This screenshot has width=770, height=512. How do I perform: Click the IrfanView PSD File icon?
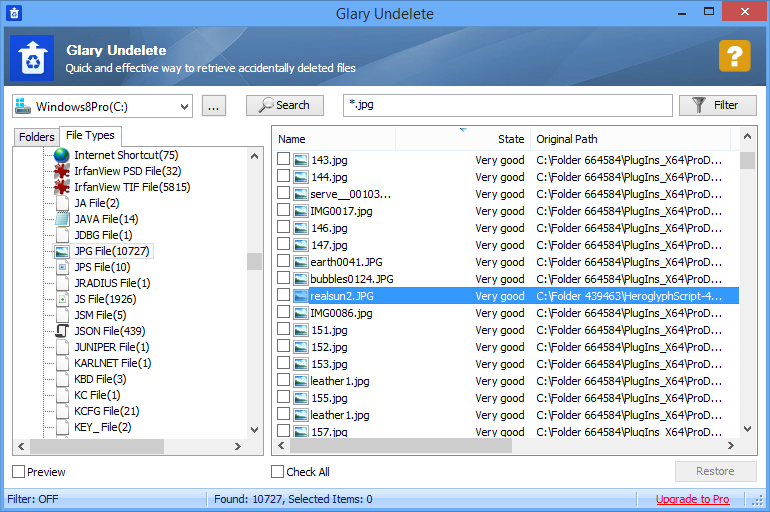click(x=61, y=171)
